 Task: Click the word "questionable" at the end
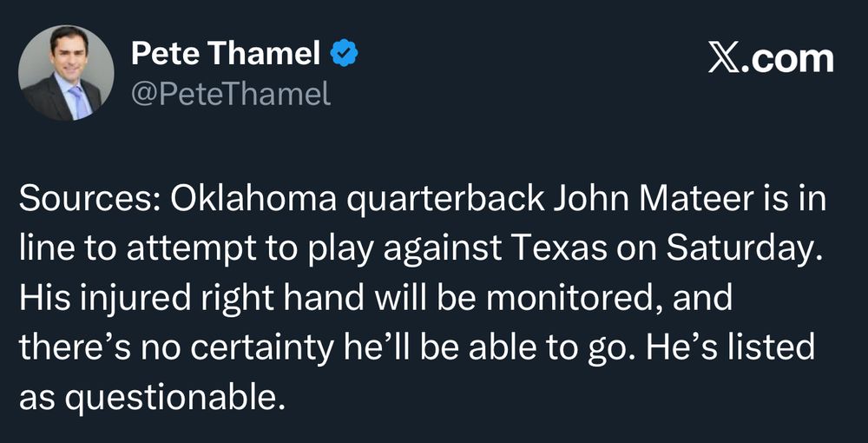[174, 396]
